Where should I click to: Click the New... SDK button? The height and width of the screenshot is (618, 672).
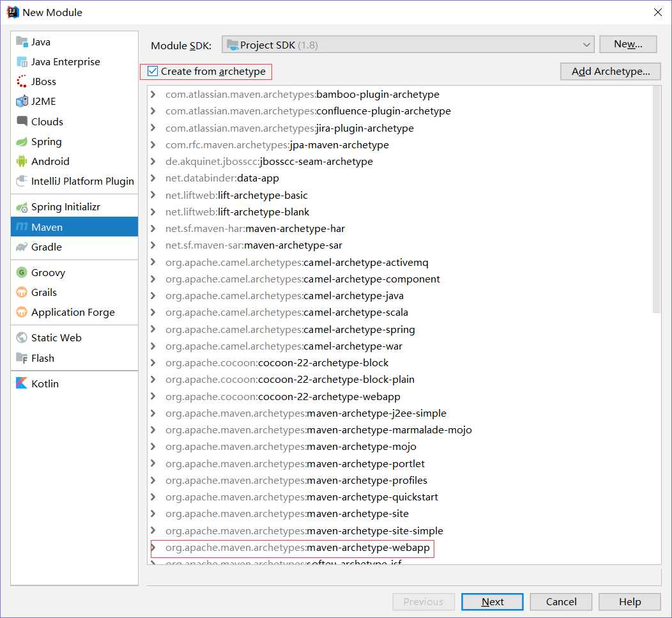[628, 44]
